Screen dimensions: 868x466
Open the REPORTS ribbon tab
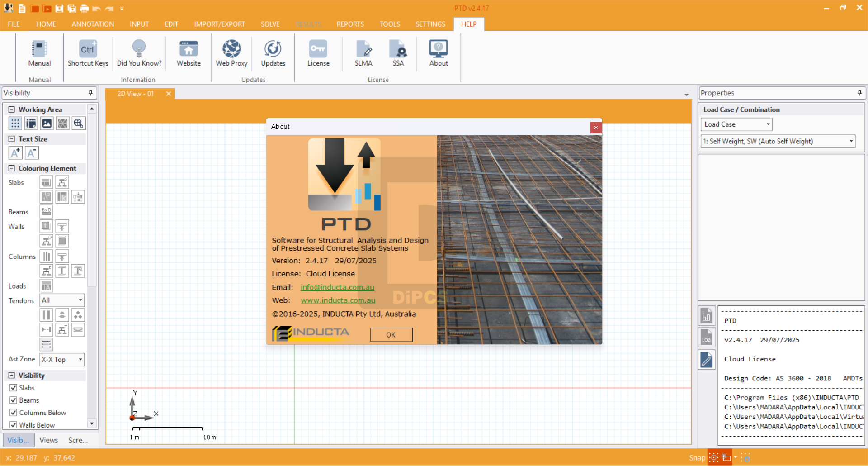[350, 24]
